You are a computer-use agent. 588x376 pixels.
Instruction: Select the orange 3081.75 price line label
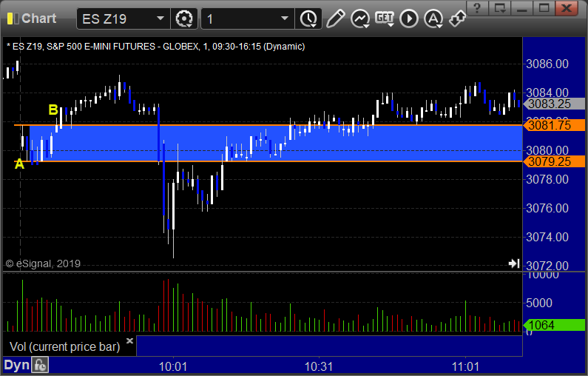click(554, 125)
